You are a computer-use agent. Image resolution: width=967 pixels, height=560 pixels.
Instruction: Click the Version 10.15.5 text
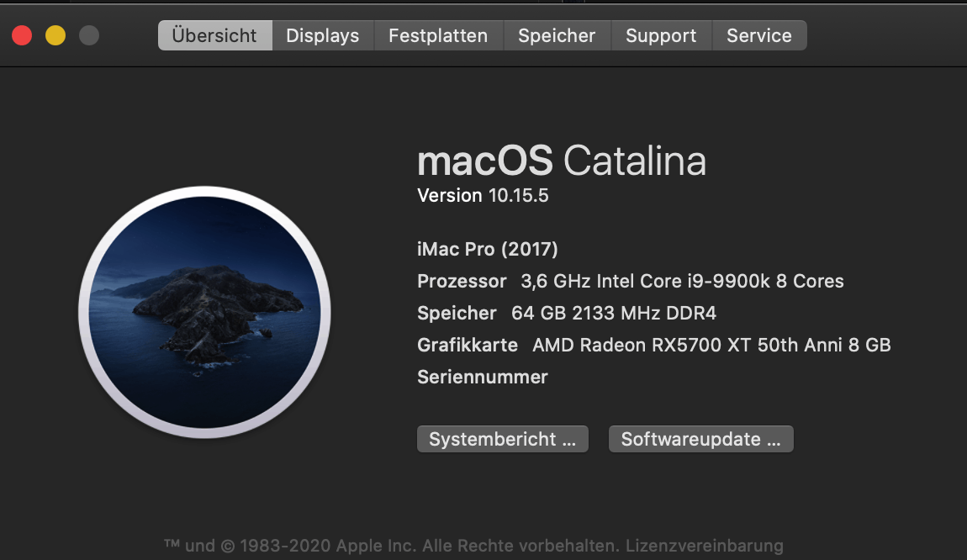[483, 195]
